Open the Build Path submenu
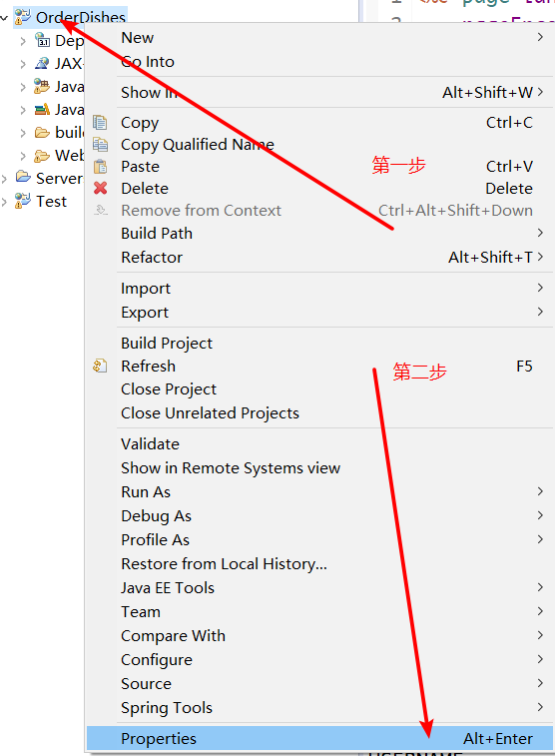This screenshot has height=756, width=555. [318, 233]
